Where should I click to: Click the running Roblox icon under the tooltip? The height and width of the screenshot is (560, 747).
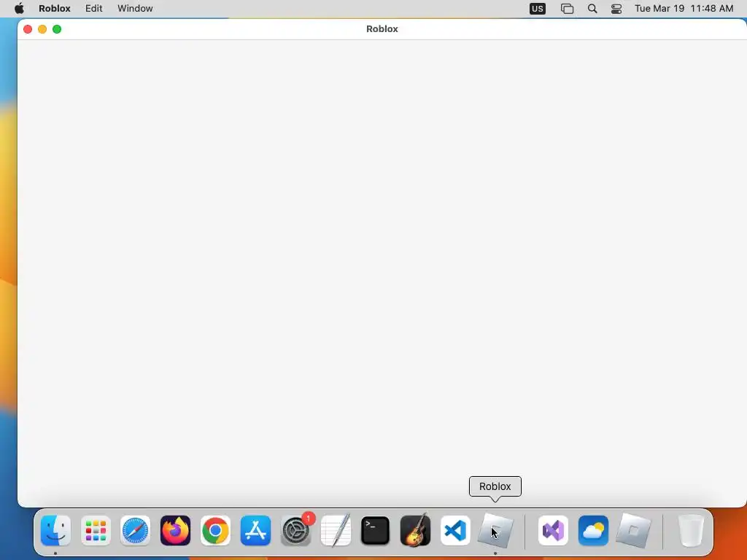point(495,530)
